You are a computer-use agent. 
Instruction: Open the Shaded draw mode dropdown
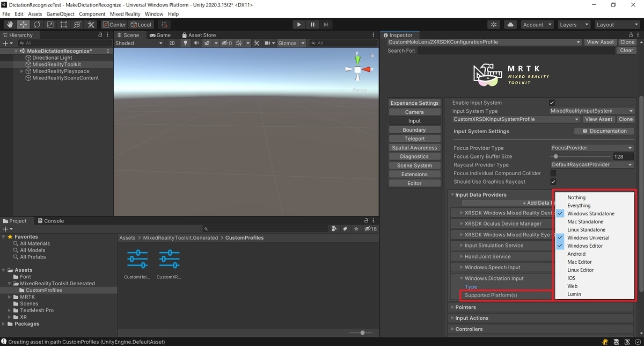138,43
